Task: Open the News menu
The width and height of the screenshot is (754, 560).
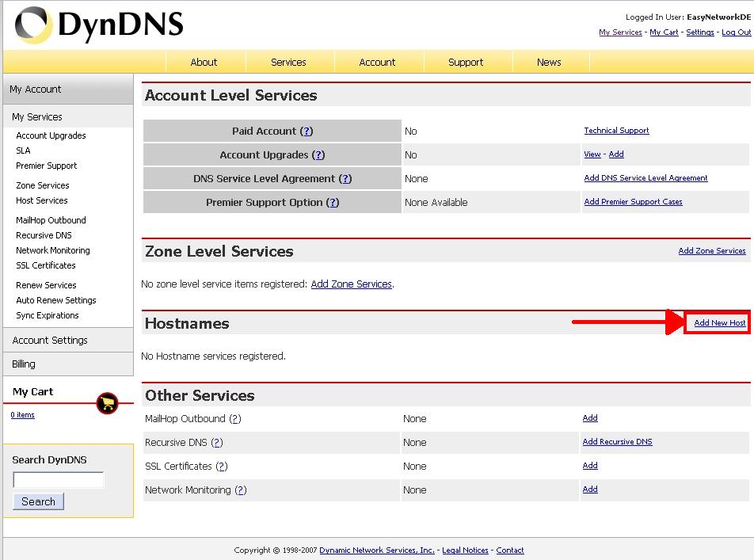Action: pyautogui.click(x=549, y=62)
